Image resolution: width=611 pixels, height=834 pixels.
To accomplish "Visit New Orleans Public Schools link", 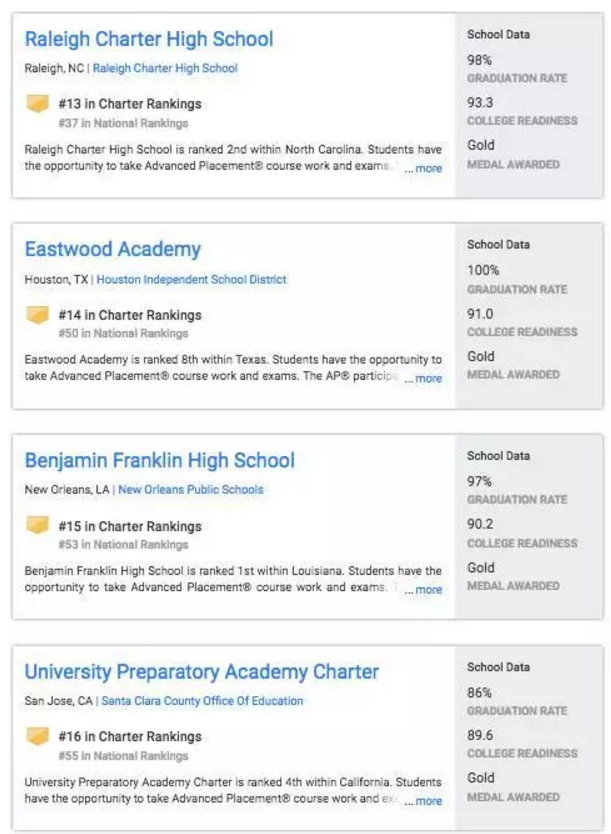I will (x=190, y=490).
